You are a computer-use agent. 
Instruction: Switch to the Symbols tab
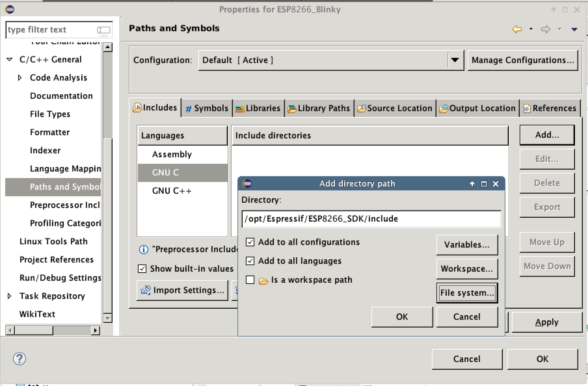pos(207,108)
